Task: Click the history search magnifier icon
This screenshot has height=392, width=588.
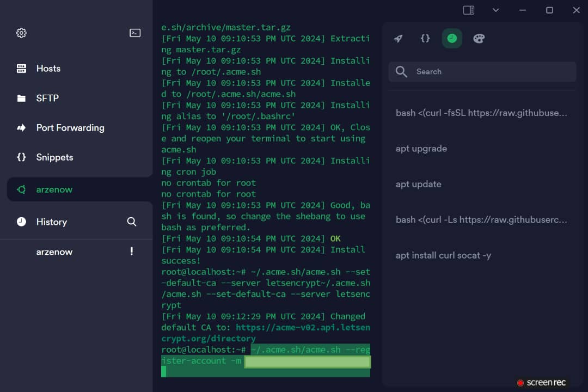Action: [x=131, y=222]
